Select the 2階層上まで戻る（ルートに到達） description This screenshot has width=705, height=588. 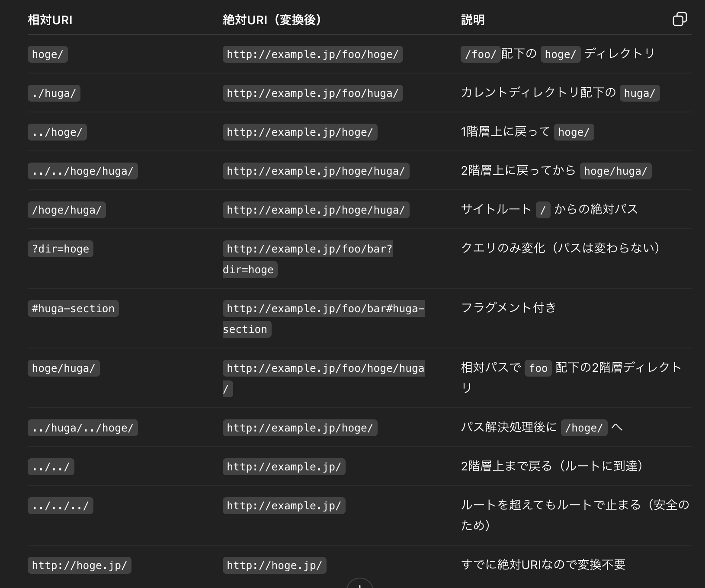pos(552,466)
